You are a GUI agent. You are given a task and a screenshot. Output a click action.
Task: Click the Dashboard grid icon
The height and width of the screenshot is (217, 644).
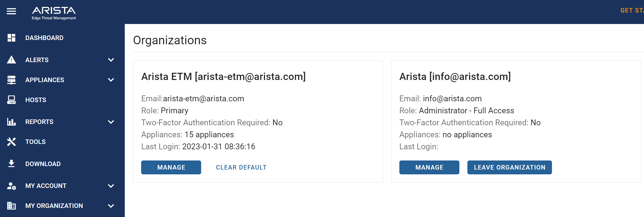pos(11,38)
